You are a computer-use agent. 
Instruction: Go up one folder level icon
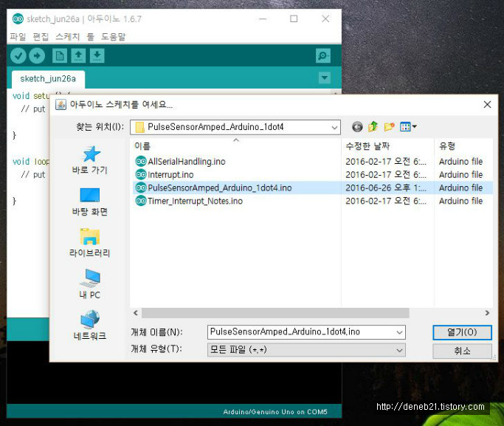[373, 127]
